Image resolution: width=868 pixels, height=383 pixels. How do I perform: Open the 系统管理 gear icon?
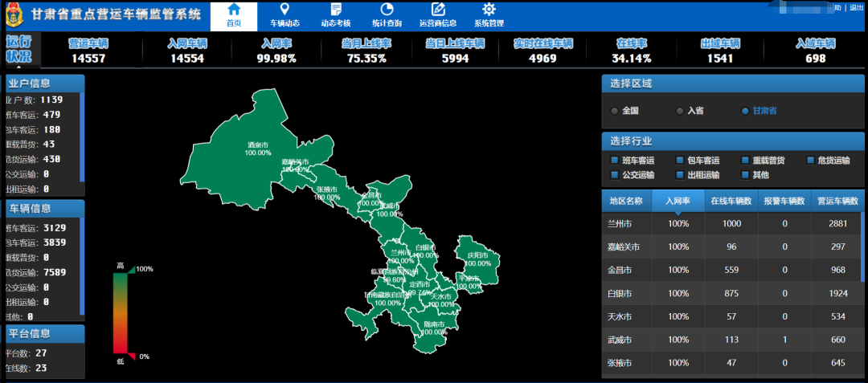489,10
